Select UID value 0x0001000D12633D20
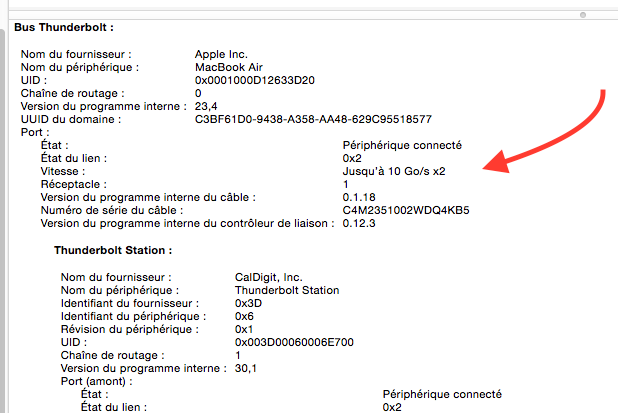The image size is (618, 413). point(255,80)
